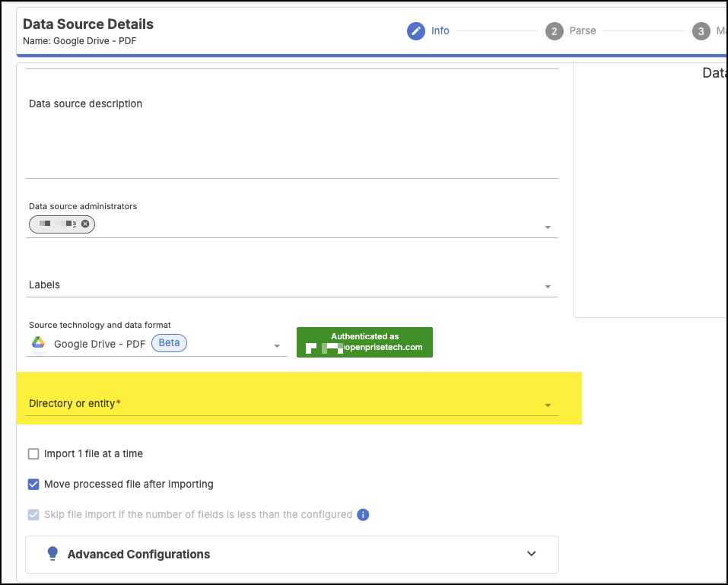Click the Info step label
The width and height of the screenshot is (728, 585).
pos(440,30)
